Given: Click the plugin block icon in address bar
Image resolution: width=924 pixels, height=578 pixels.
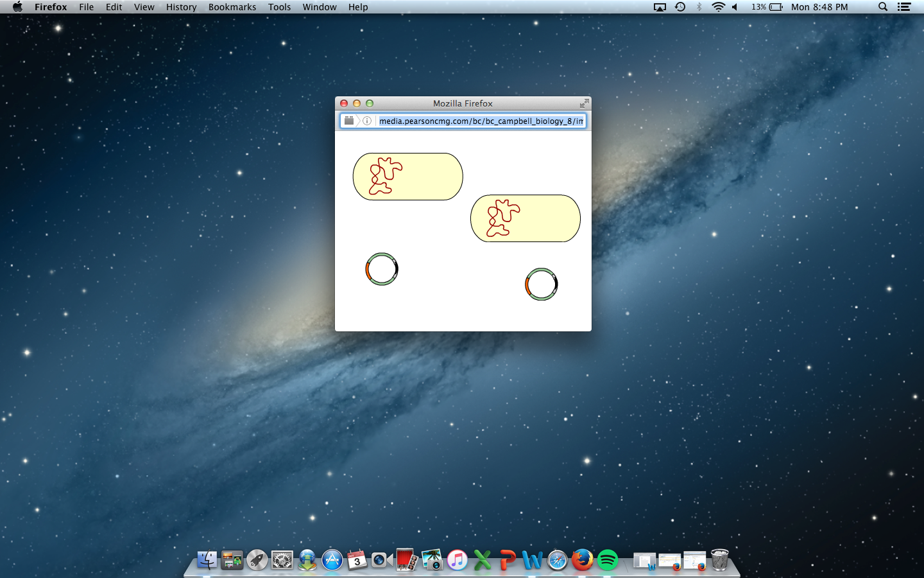Looking at the screenshot, I should [349, 121].
